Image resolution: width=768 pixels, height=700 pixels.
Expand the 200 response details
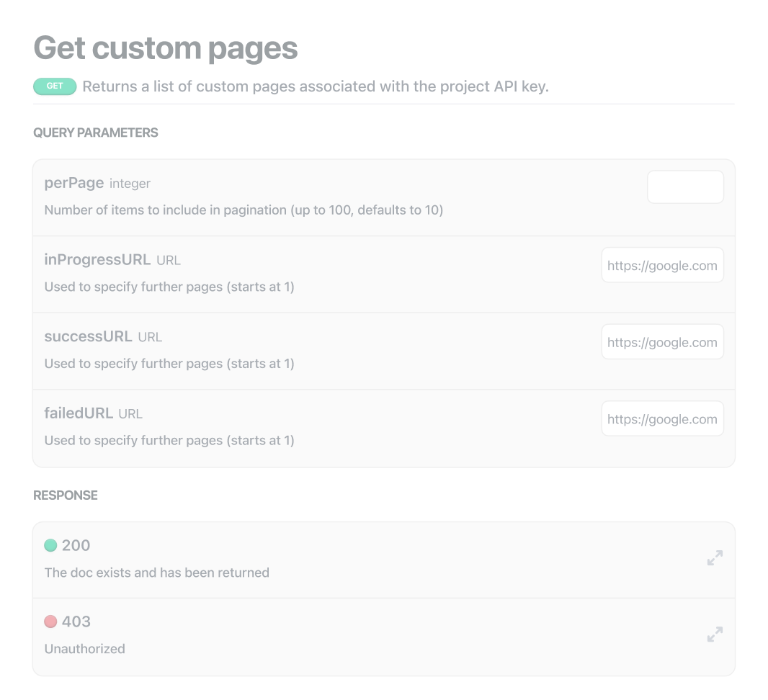pos(714,558)
